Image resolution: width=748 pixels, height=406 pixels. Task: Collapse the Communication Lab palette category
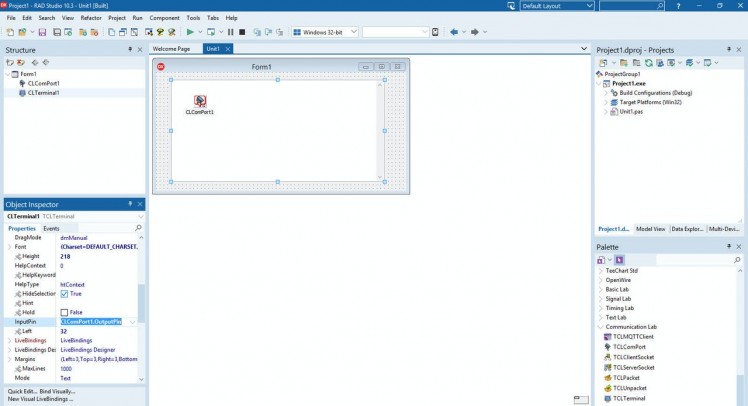[601, 327]
